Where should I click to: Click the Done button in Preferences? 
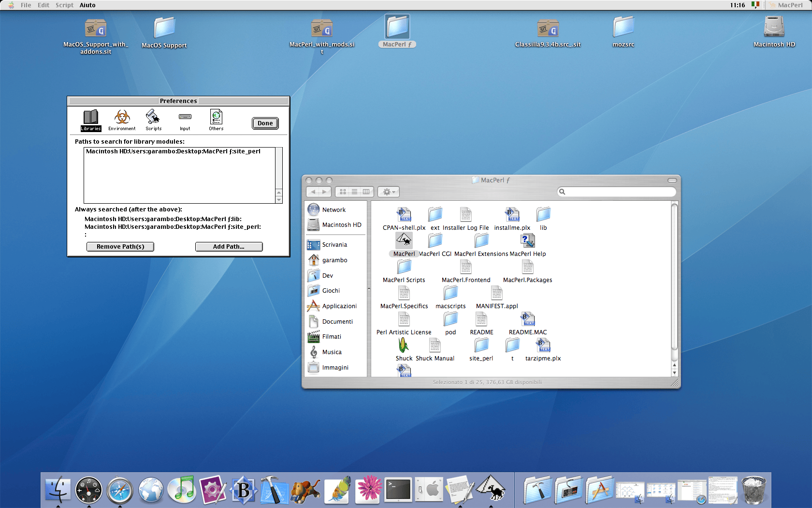click(x=265, y=123)
